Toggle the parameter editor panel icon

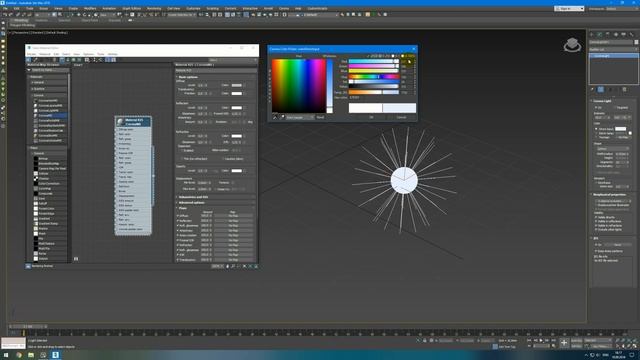click(113, 60)
